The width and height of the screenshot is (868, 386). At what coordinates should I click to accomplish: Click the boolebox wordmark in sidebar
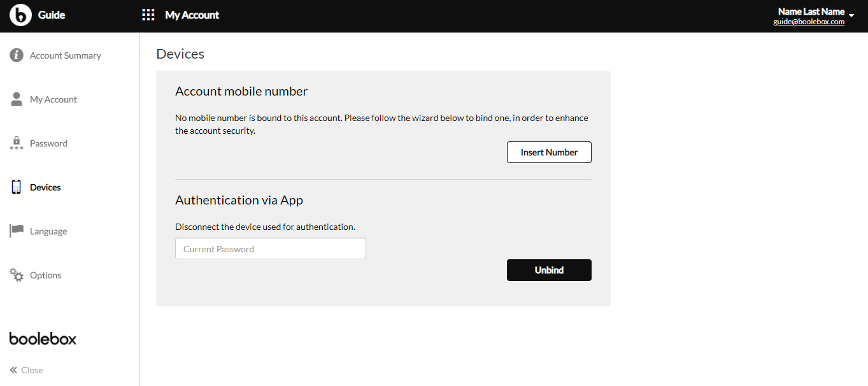[43, 338]
